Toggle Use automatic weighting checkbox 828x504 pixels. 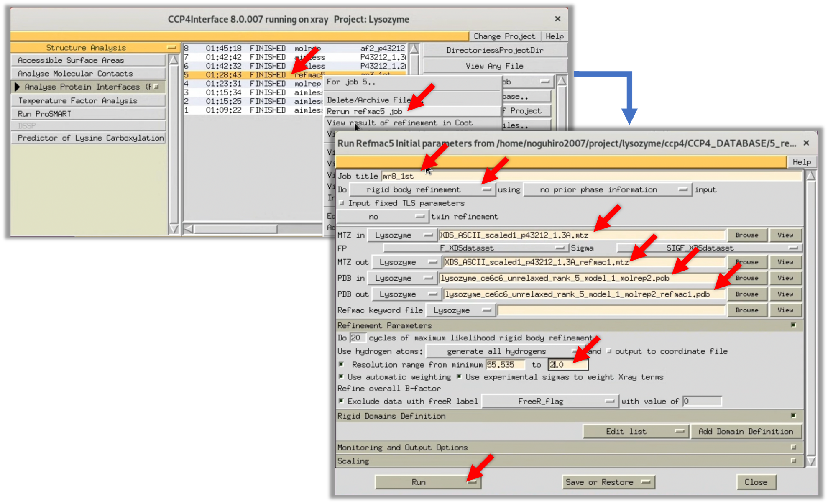pyautogui.click(x=342, y=377)
